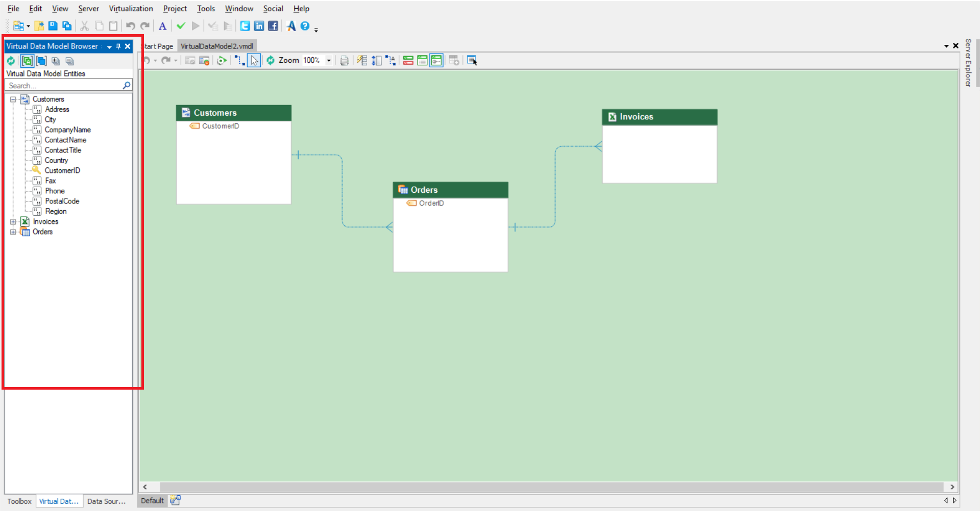This screenshot has width=980, height=511.
Task: Click the expand all entities icon
Action: (x=56, y=61)
